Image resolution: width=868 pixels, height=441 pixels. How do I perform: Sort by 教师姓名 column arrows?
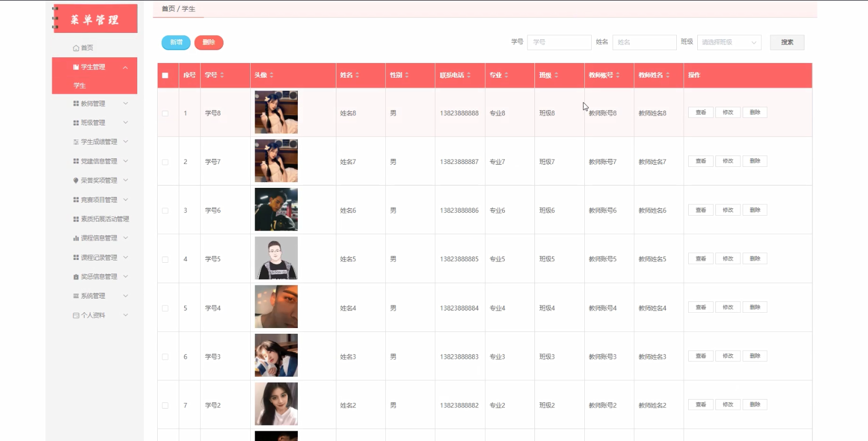click(x=668, y=75)
